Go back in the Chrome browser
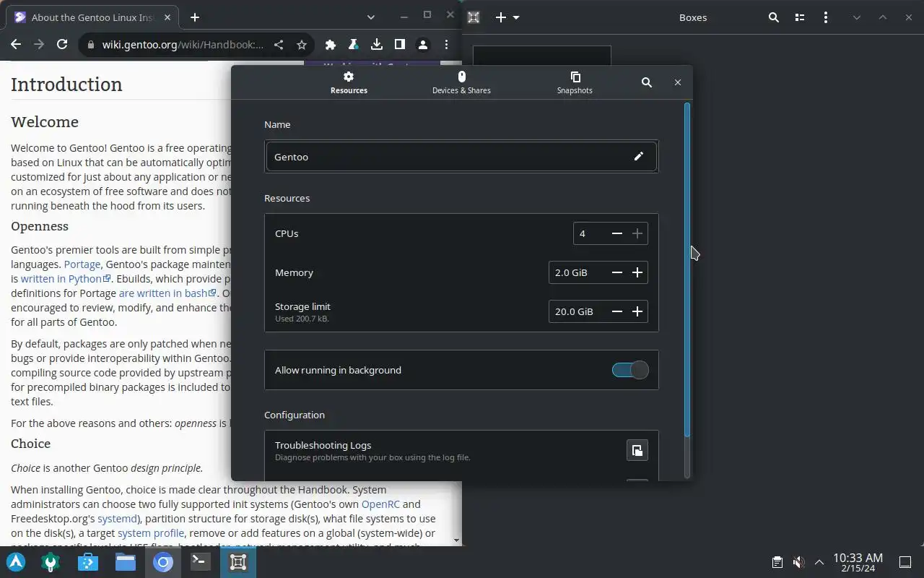 16,45
